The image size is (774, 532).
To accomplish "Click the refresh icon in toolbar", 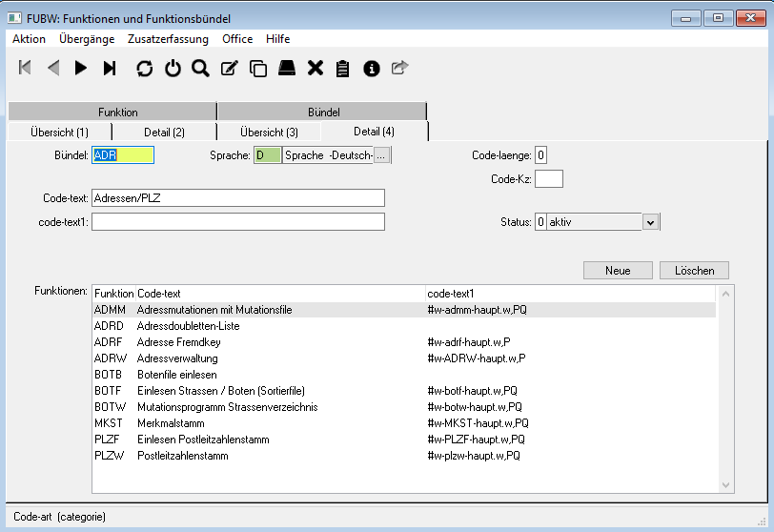I will (x=144, y=68).
